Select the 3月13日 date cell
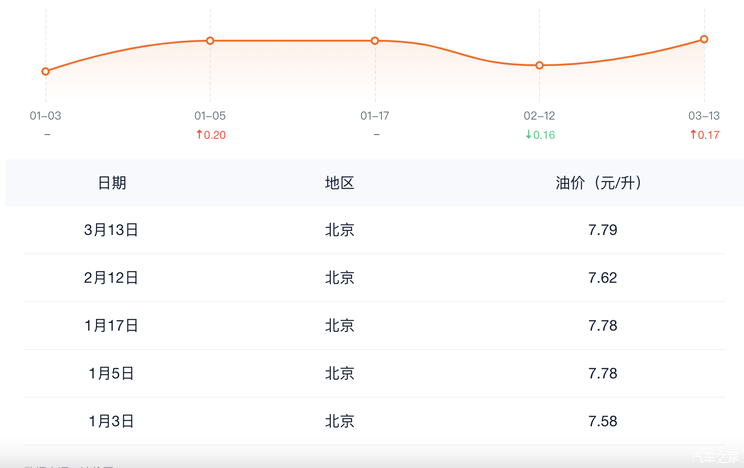Viewport: 744px width, 468px height. point(112,230)
